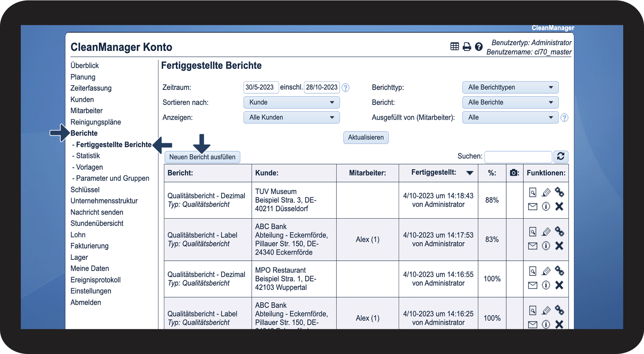Image resolution: width=644 pixels, height=354 pixels.
Task: Click the refresh icon beside search field
Action: pos(561,156)
